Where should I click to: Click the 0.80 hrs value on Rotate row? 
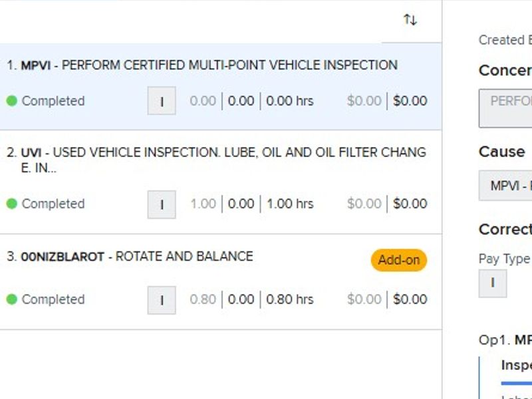click(290, 300)
